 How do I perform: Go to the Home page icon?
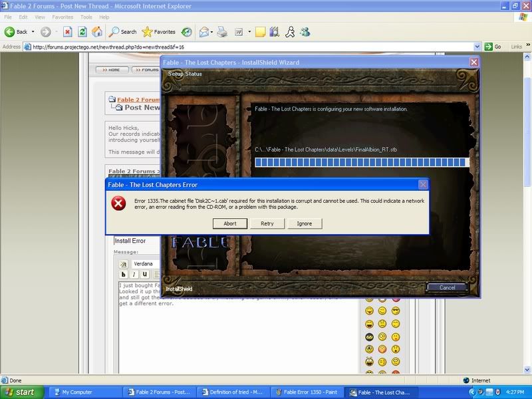point(97,32)
